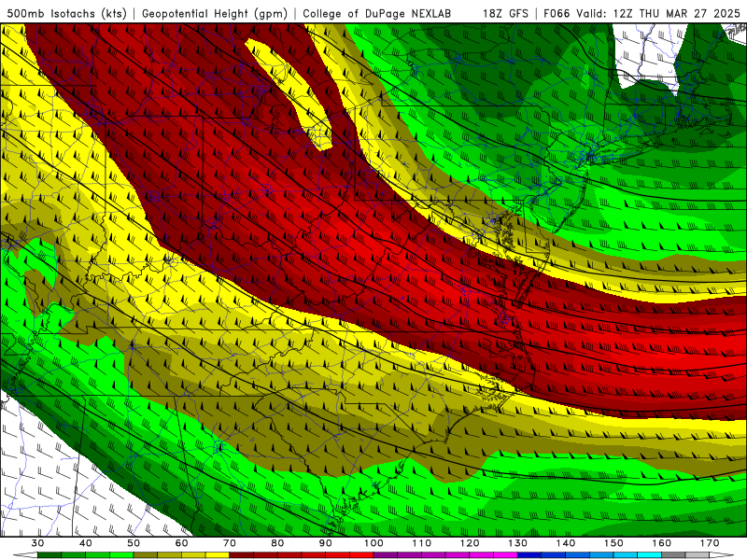The image size is (747, 560).
Task: Pick the bright yellow swatch just before 70
Action: (218, 555)
